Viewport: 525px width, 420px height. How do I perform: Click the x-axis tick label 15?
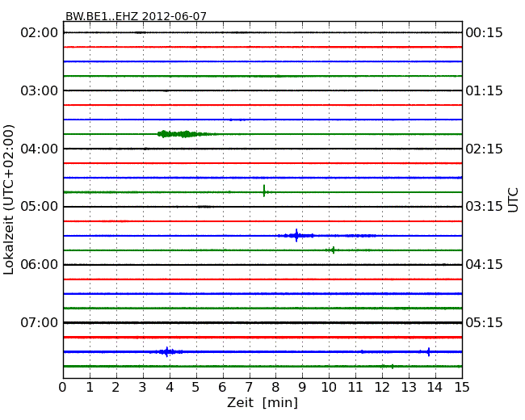[462, 388]
